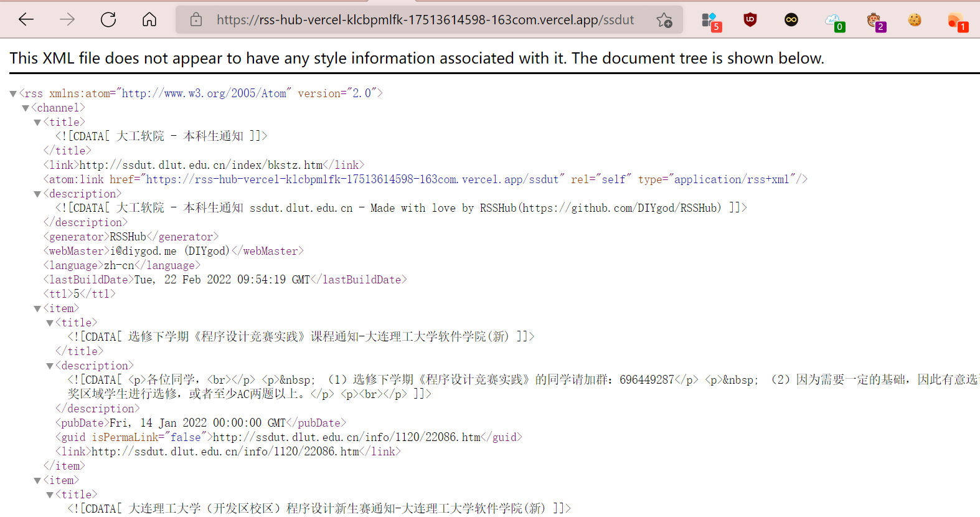Viewport: 980px width, 517px height.
Task: Collapse the second item node
Action: [x=37, y=481]
